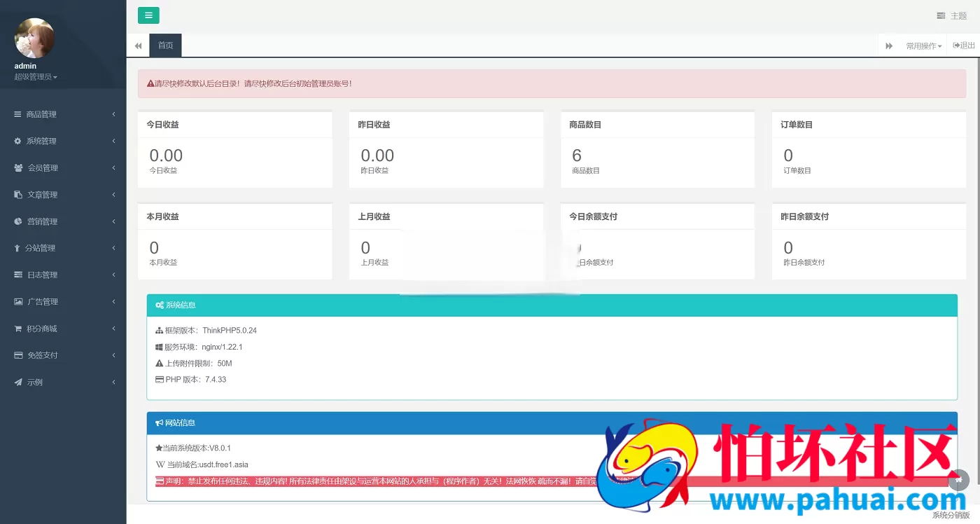
Task: Click the 系统管理 gear icon
Action: coord(17,141)
